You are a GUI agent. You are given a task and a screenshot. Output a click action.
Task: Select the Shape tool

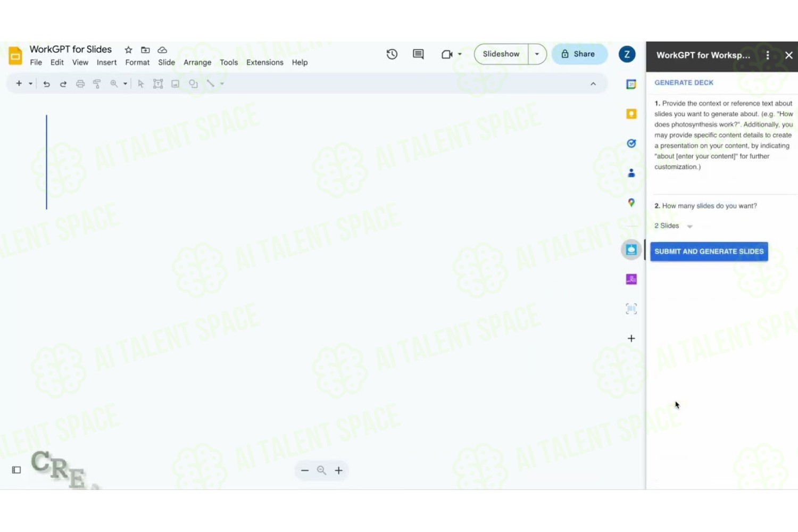pyautogui.click(x=193, y=84)
